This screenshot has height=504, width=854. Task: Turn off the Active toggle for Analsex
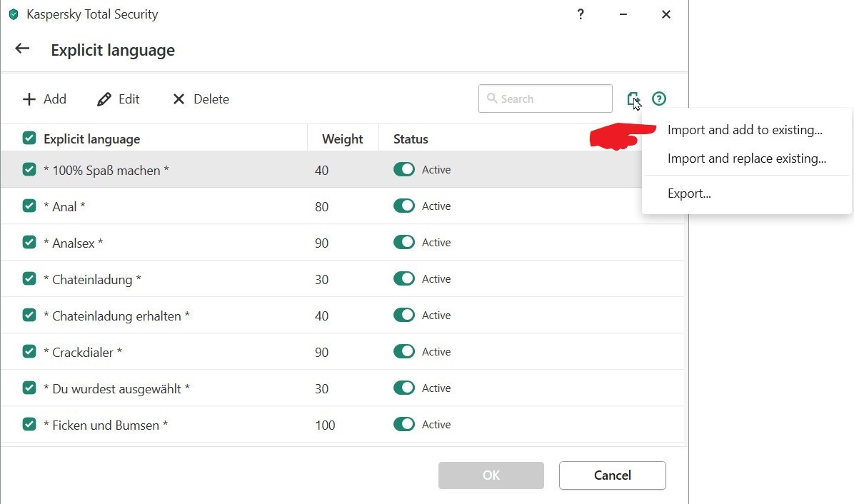[x=404, y=242]
